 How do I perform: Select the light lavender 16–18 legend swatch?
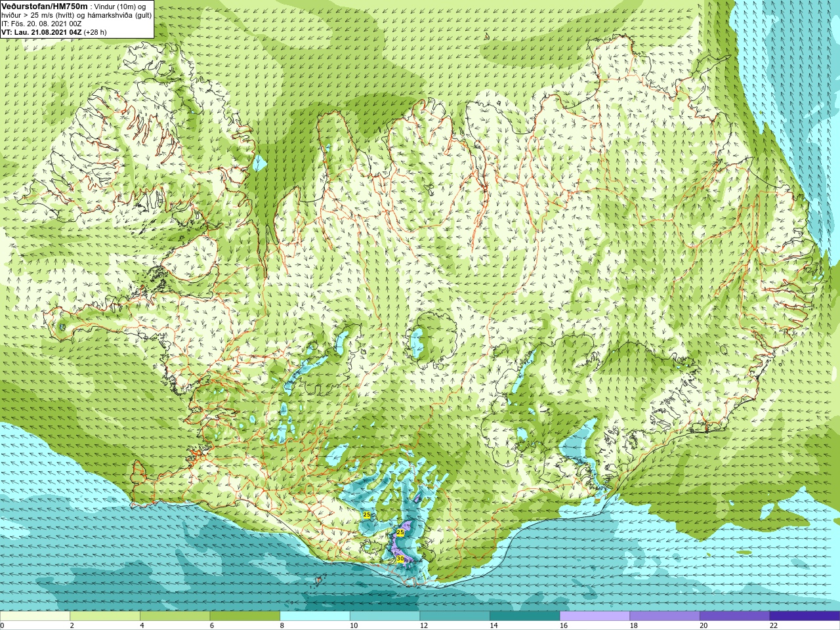(595, 616)
